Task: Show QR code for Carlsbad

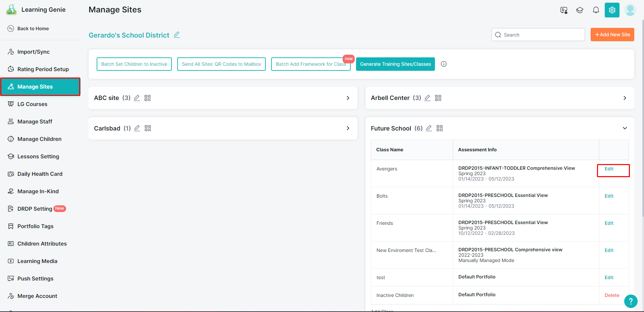Action: (148, 128)
